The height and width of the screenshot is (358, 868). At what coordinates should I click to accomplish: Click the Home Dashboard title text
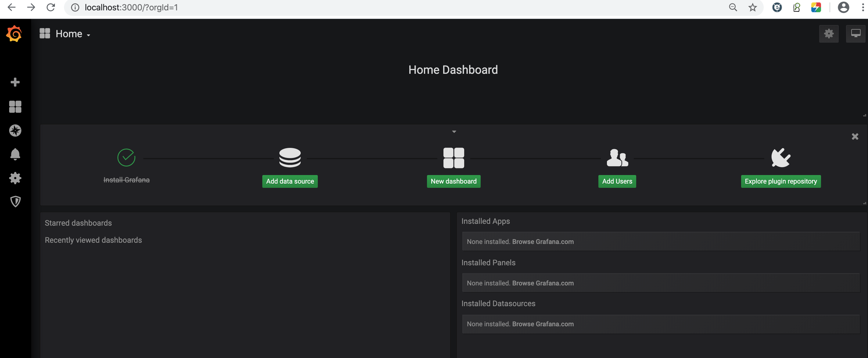[453, 70]
